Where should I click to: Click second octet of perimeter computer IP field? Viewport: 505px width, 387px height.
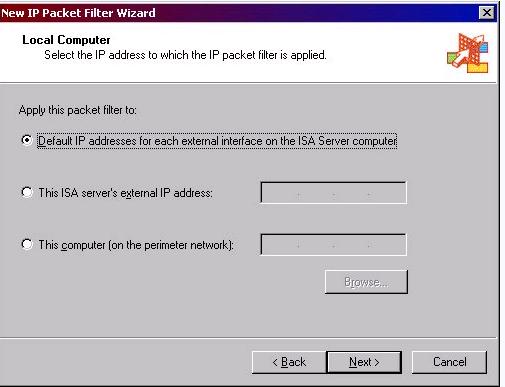click(316, 245)
